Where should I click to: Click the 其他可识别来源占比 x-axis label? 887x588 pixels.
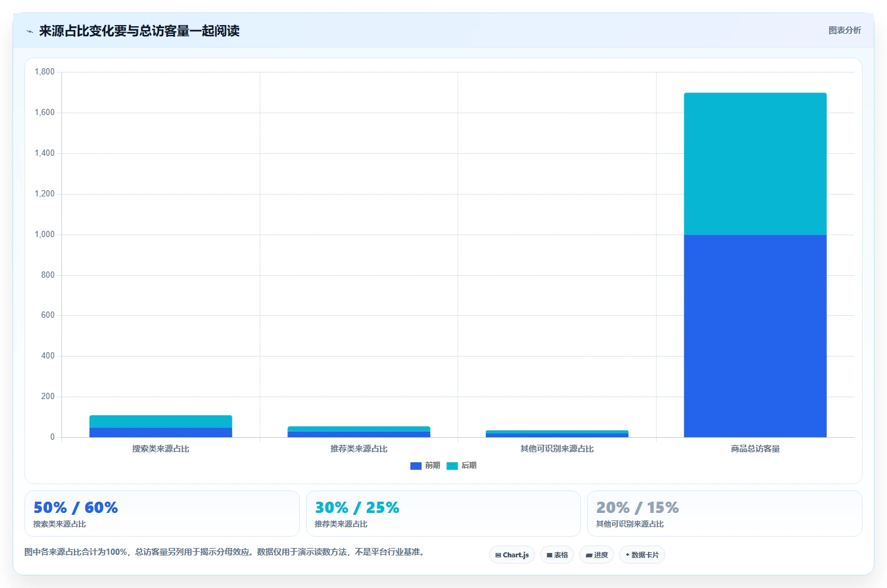pos(557,449)
